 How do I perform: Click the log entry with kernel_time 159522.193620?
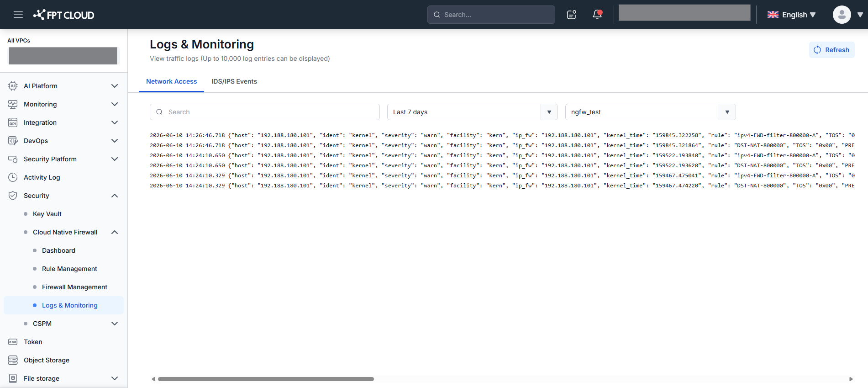502,165
